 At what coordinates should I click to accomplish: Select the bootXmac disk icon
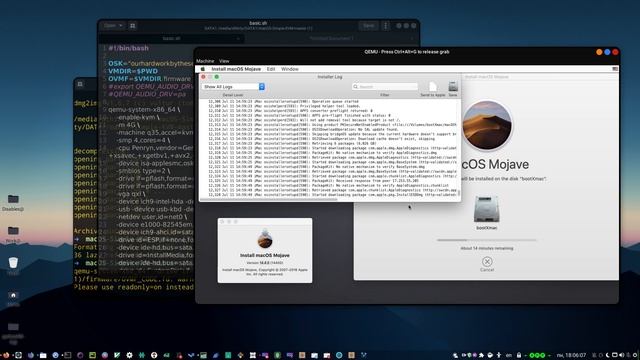487,209
